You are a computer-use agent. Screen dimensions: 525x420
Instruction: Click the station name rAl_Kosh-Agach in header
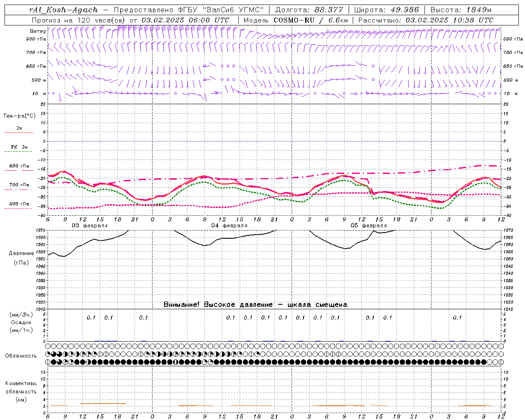tap(64, 10)
